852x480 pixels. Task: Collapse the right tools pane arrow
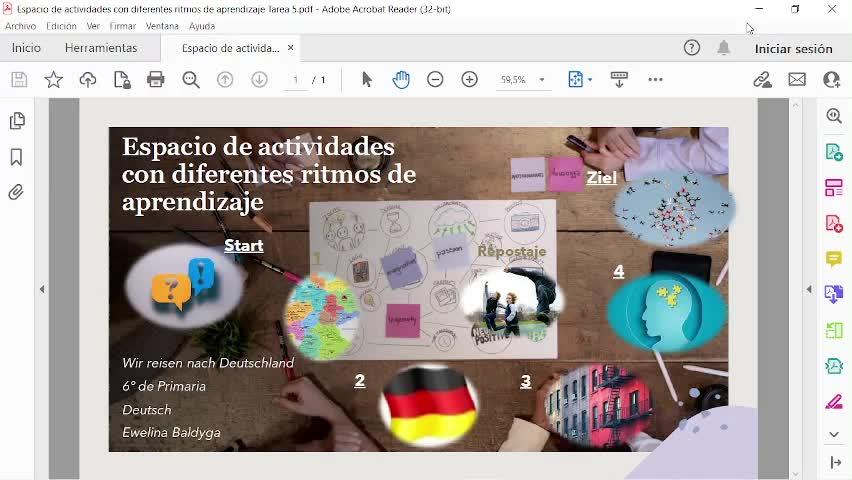tap(809, 289)
